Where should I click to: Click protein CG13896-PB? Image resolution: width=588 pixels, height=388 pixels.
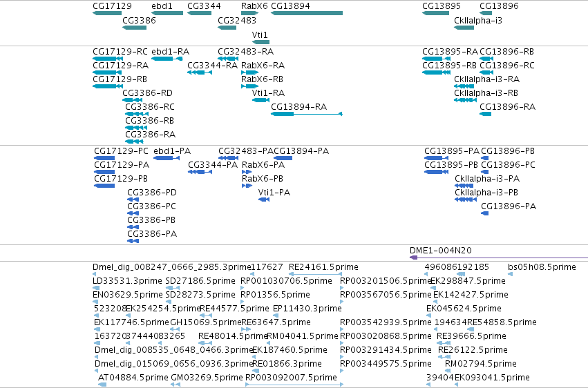pyautogui.click(x=485, y=158)
